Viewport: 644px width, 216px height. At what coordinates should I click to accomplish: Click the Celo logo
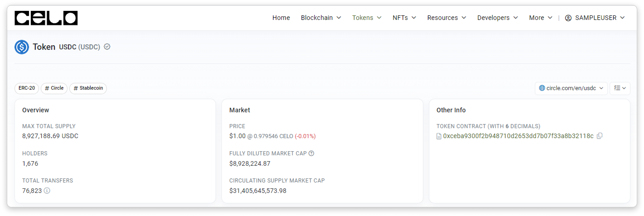pos(46,18)
